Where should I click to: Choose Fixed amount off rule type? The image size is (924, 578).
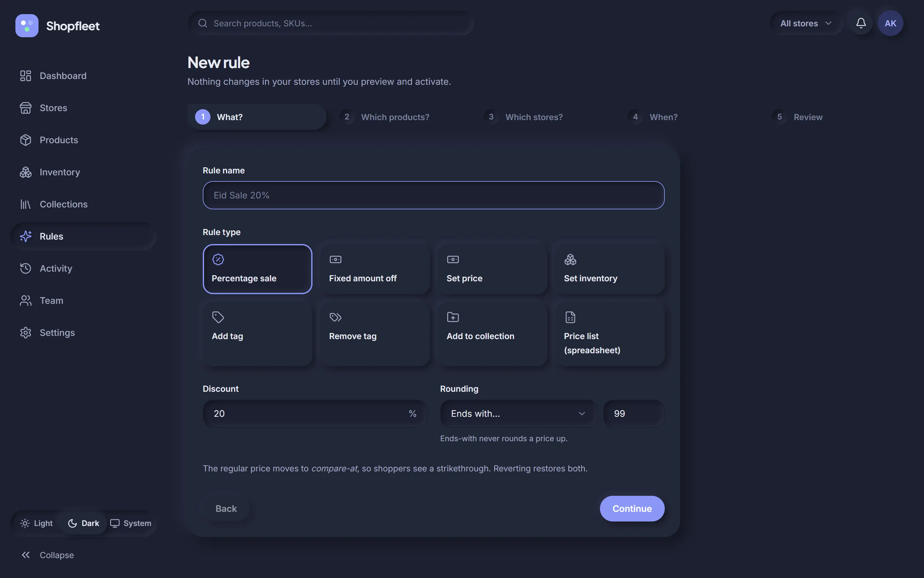click(375, 269)
